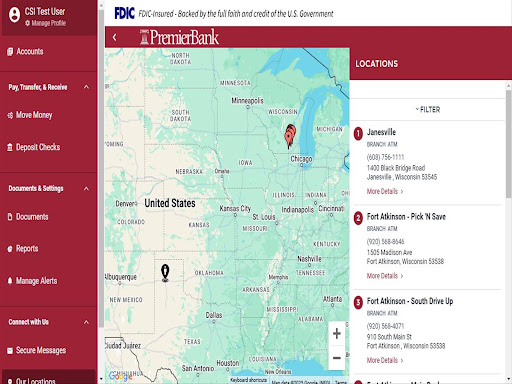The width and height of the screenshot is (512, 384).
Task: Click the LOCATIONS panel heading
Action: pyautogui.click(x=377, y=64)
